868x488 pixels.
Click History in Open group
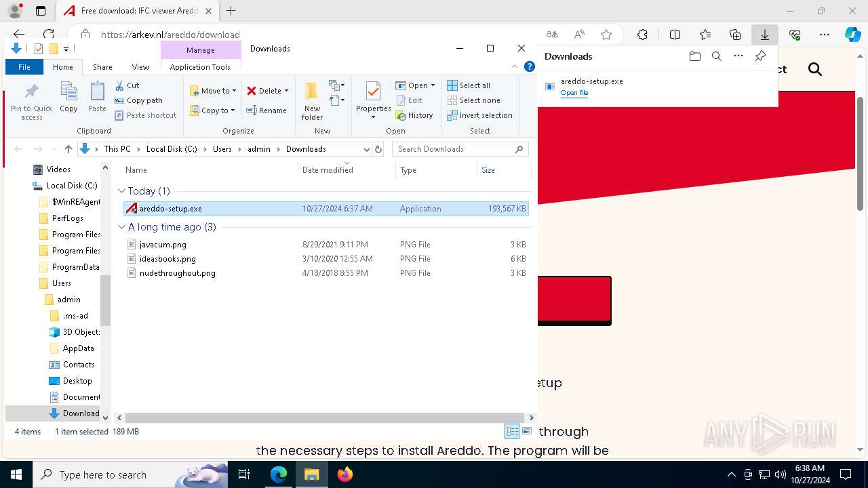click(x=415, y=115)
